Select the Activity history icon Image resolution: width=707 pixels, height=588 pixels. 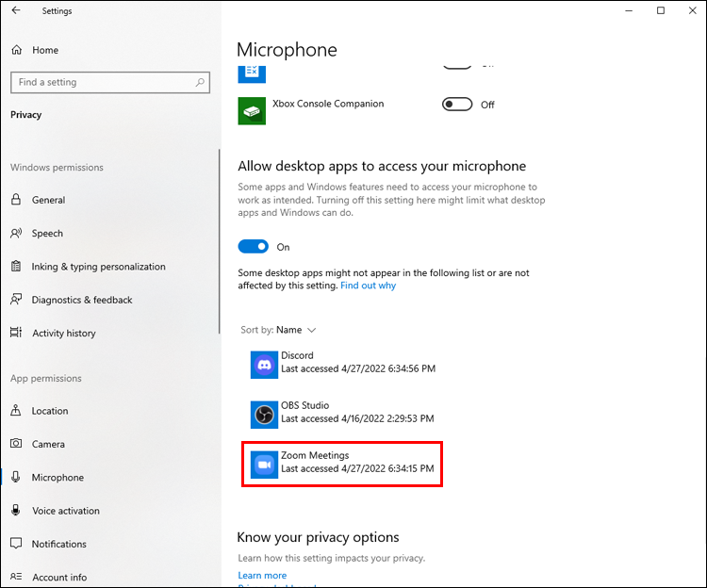click(16, 333)
